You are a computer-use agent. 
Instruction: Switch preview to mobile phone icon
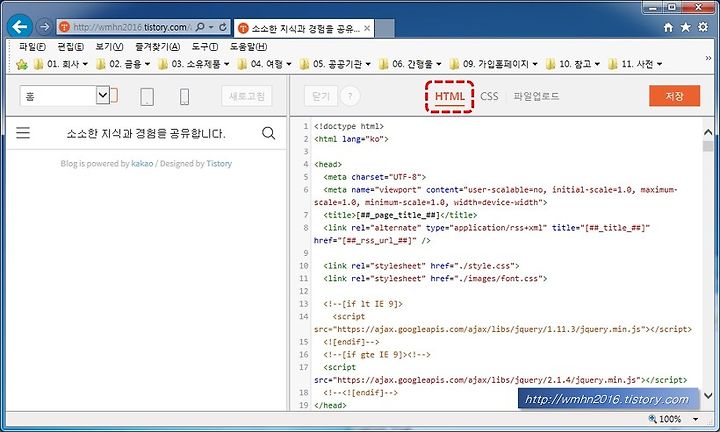tap(184, 96)
